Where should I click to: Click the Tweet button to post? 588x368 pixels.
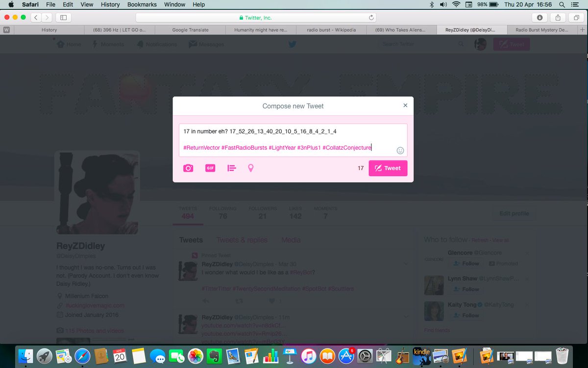click(388, 168)
